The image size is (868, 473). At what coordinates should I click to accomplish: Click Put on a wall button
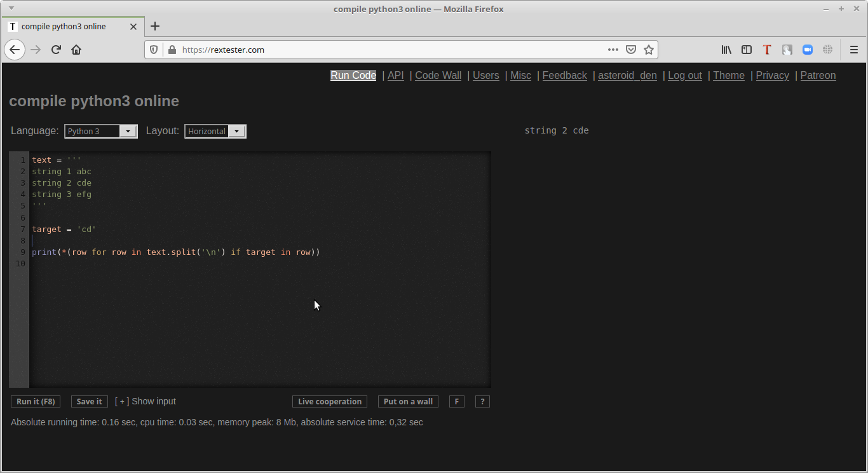(x=408, y=402)
